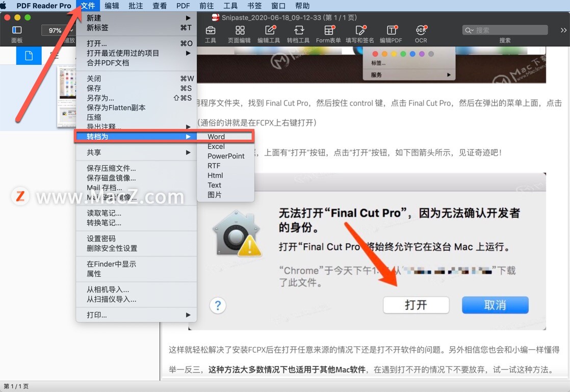The height and width of the screenshot is (392, 570).
Task: Select the page thumbnail in the sidebar
Action: 66,97
